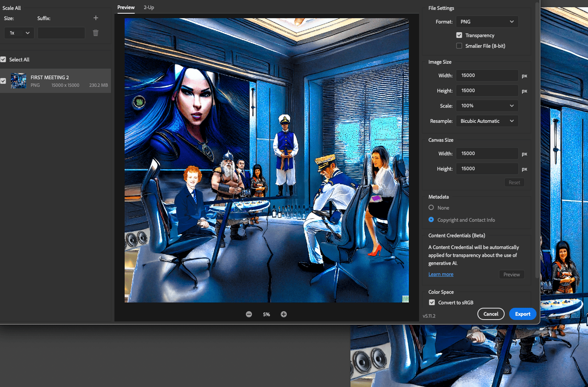Click the Canvas Size Height field

tap(487, 169)
